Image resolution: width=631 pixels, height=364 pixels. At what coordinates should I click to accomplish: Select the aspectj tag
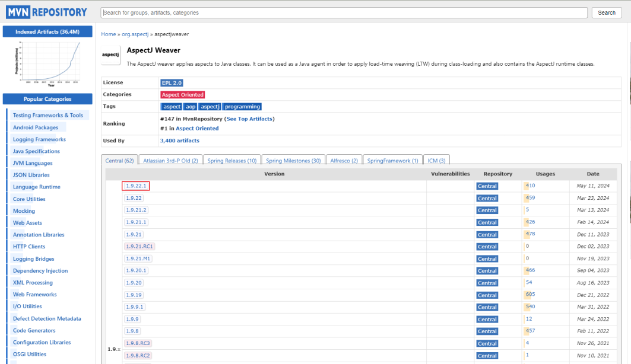pos(210,107)
